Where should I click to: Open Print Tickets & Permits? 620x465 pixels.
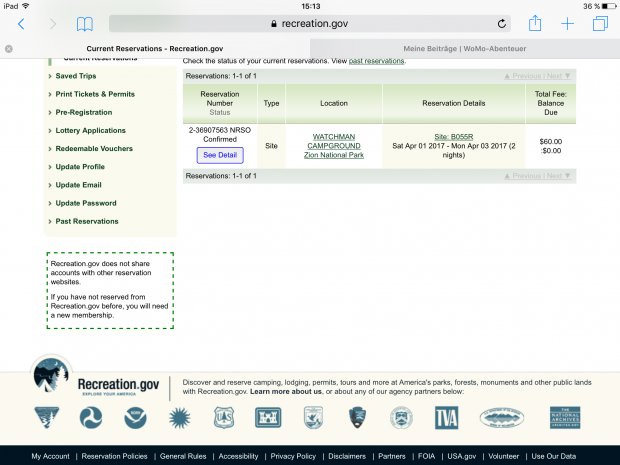click(95, 94)
